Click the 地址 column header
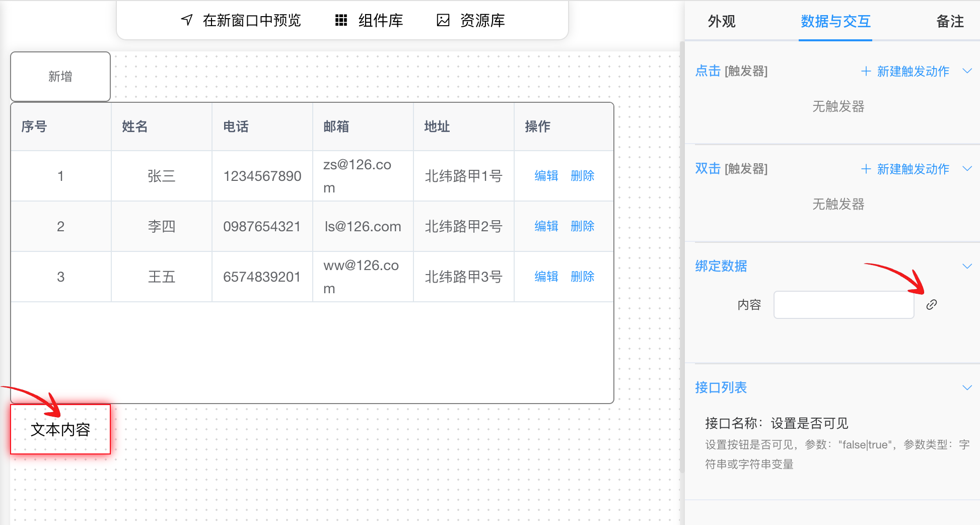The width and height of the screenshot is (980, 525). 464,126
